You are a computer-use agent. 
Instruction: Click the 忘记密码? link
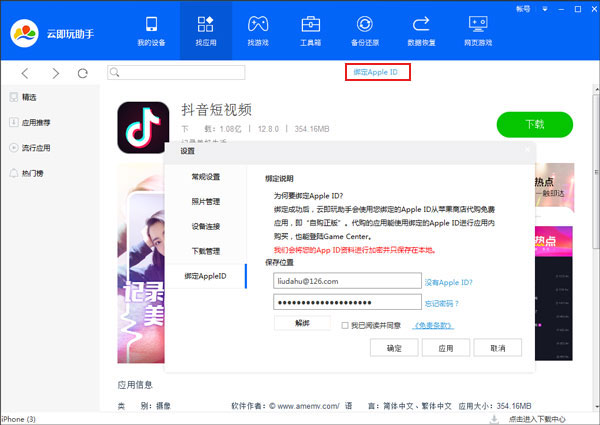[x=442, y=303]
